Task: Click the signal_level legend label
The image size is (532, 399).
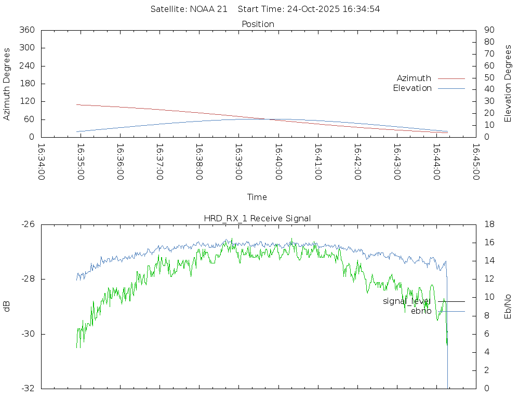Action: pos(407,301)
